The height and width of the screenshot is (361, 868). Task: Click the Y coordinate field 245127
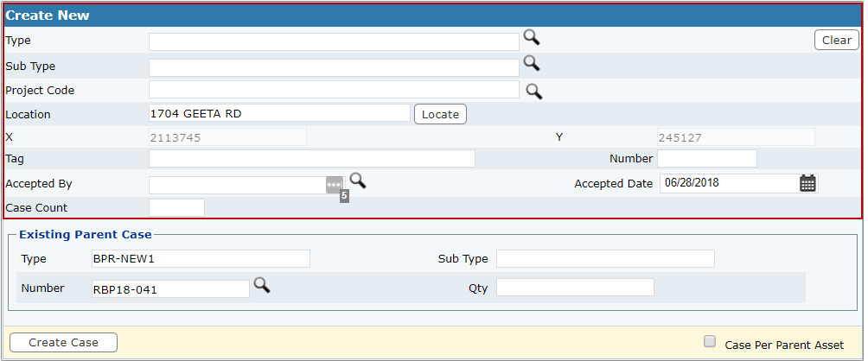pyautogui.click(x=736, y=137)
